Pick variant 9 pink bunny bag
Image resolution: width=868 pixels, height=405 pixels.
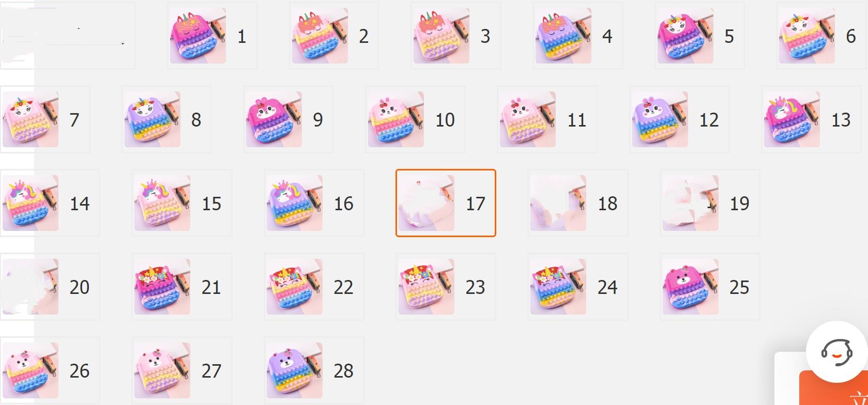(x=288, y=119)
